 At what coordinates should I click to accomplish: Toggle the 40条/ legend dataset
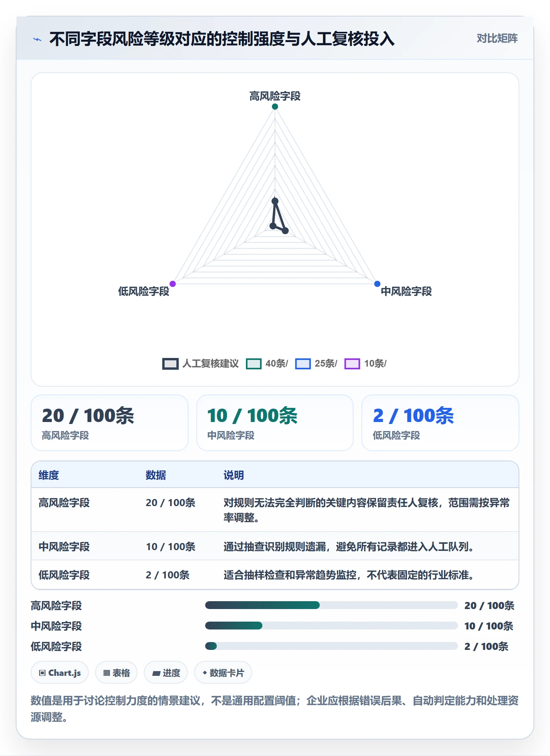pyautogui.click(x=267, y=363)
